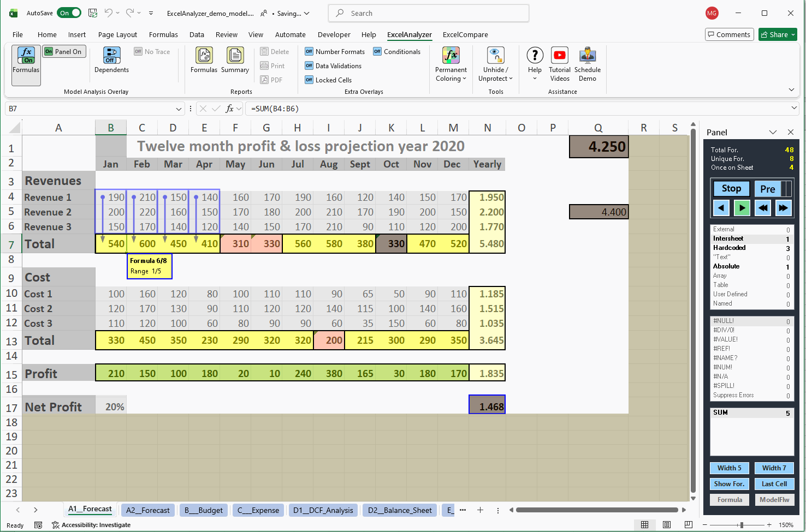
Task: Open the Panel task pane options chevron
Action: pos(773,132)
